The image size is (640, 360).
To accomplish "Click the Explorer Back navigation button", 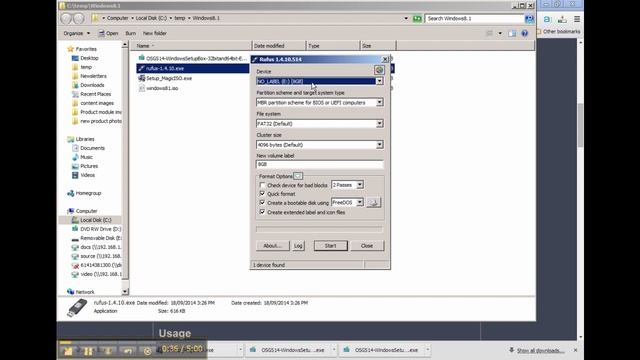I will pyautogui.click(x=66, y=18).
